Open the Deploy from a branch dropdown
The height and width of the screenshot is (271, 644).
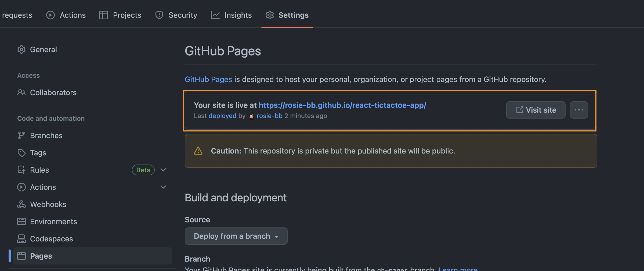pos(236,236)
